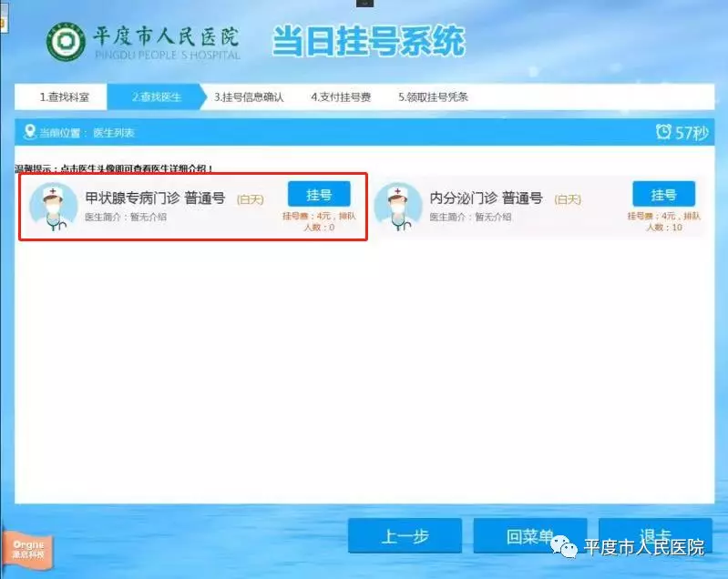The width and height of the screenshot is (728, 579).
Task: Open step 5.领取挂号凭条
Action: [x=433, y=96]
